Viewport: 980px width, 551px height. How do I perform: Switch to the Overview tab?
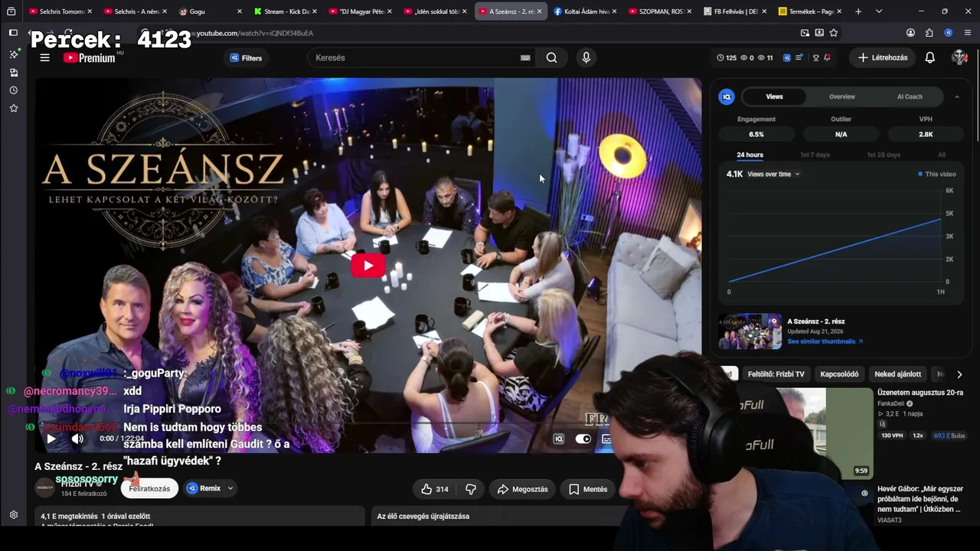coord(841,96)
